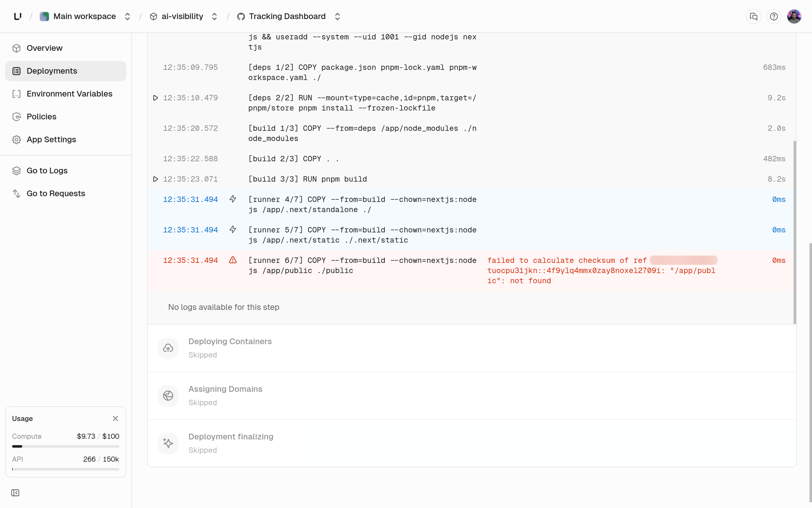Click the Policies shield icon
Image resolution: width=812 pixels, height=508 pixels.
pyautogui.click(x=16, y=117)
